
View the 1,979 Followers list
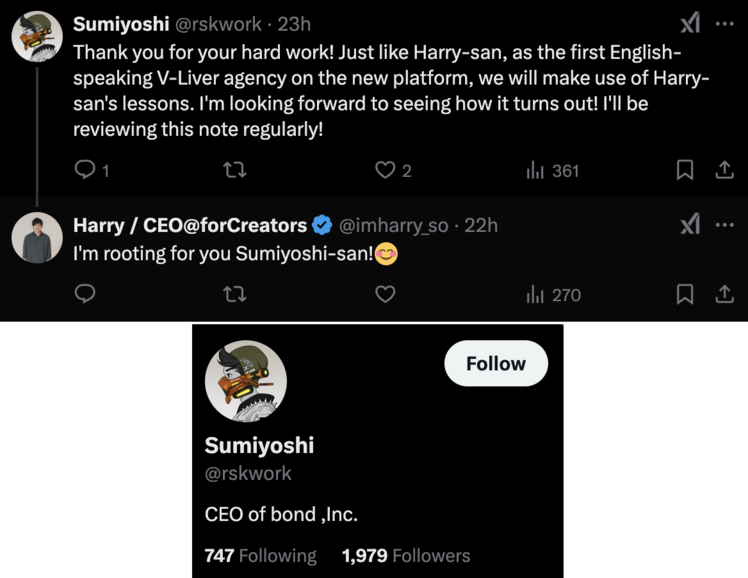(x=405, y=556)
